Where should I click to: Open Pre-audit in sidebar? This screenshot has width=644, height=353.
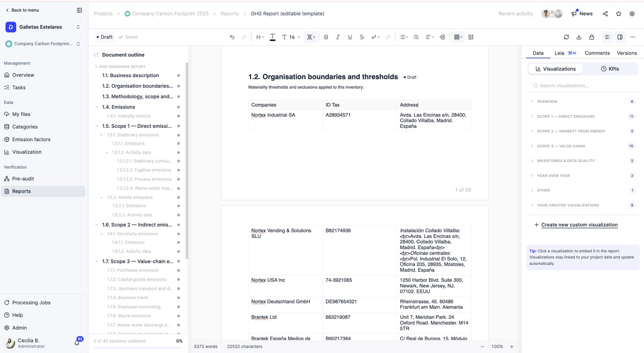[x=43, y=179]
